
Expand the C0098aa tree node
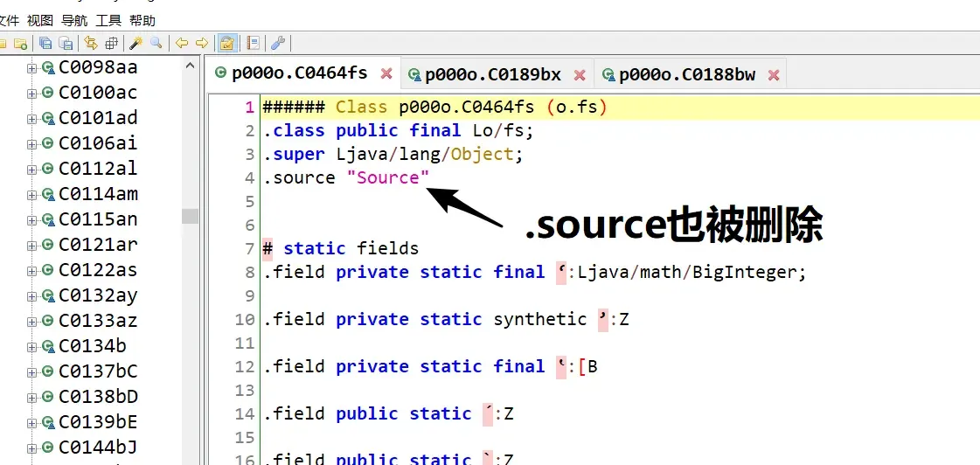pyautogui.click(x=32, y=67)
